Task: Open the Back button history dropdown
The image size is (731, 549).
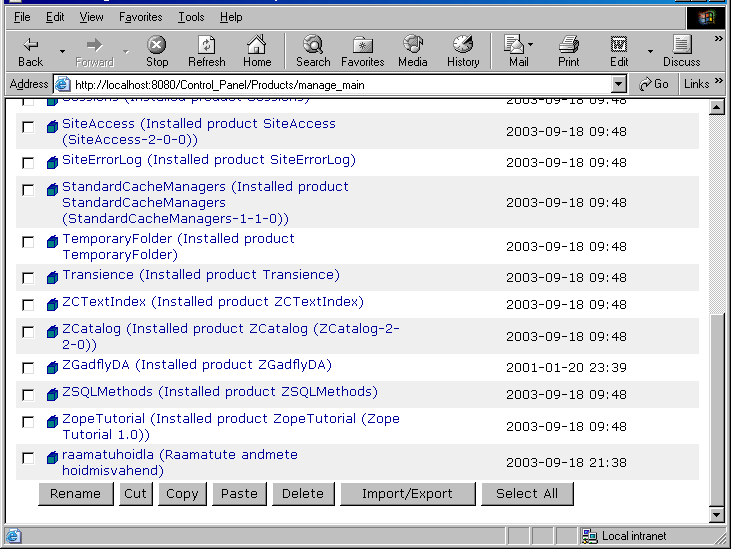Action: pos(62,51)
